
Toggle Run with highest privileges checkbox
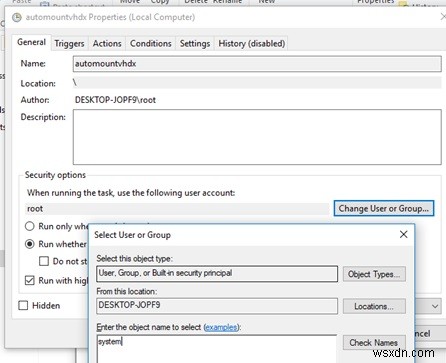coord(30,280)
